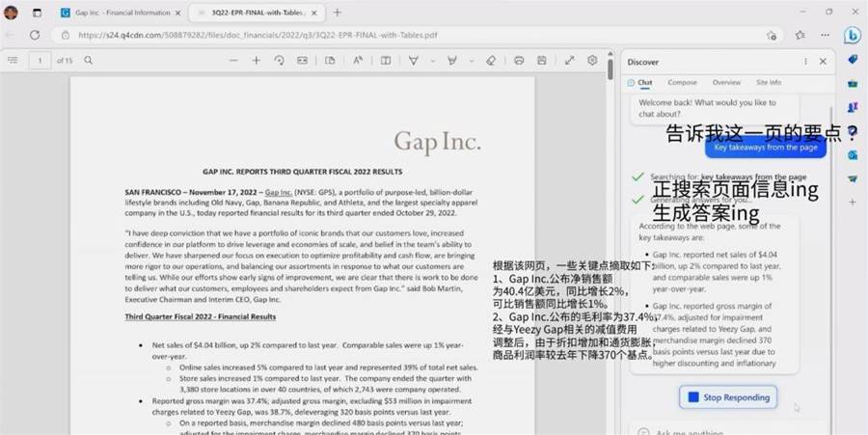Select the Draw pen tool
This screenshot has width=868, height=435.
413,61
